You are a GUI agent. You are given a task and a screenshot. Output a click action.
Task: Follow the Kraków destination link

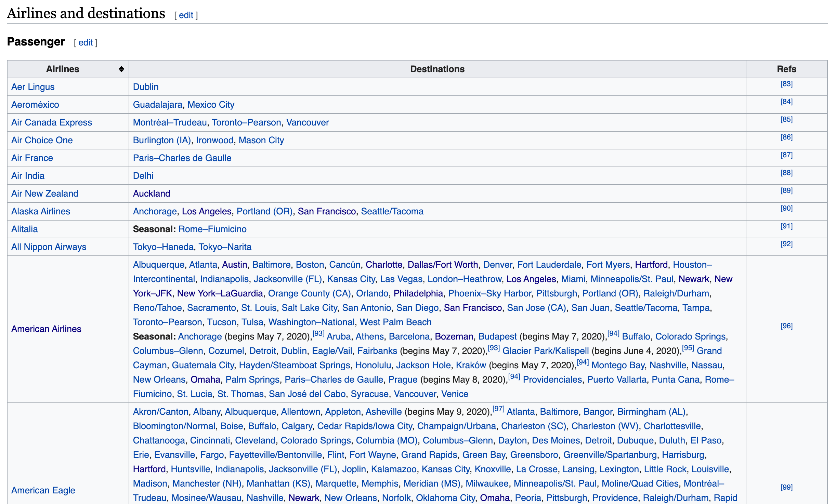471,365
